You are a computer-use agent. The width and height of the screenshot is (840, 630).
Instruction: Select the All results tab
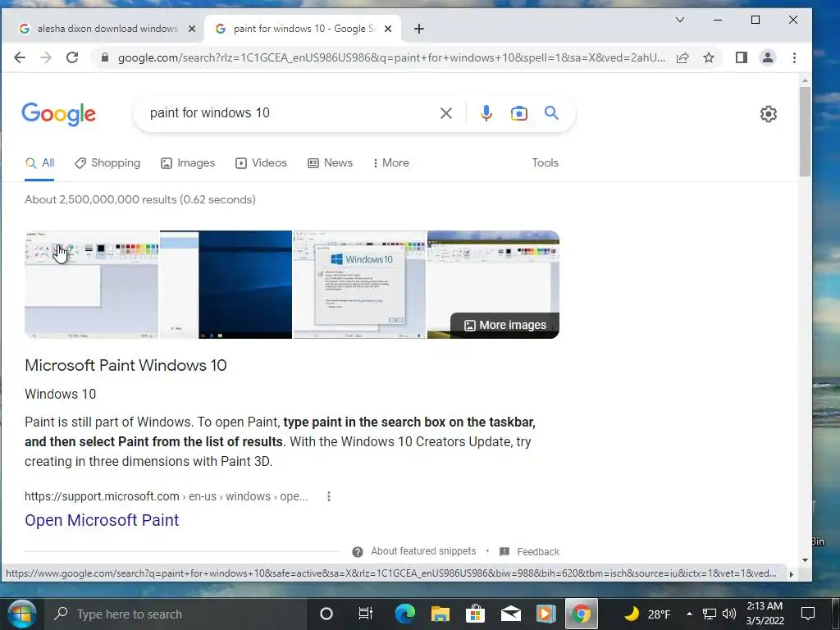pyautogui.click(x=39, y=163)
